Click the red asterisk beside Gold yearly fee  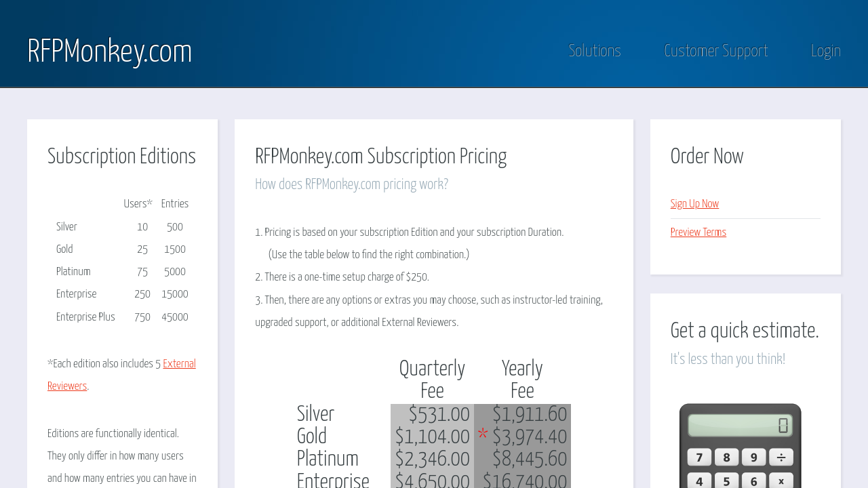click(x=483, y=434)
